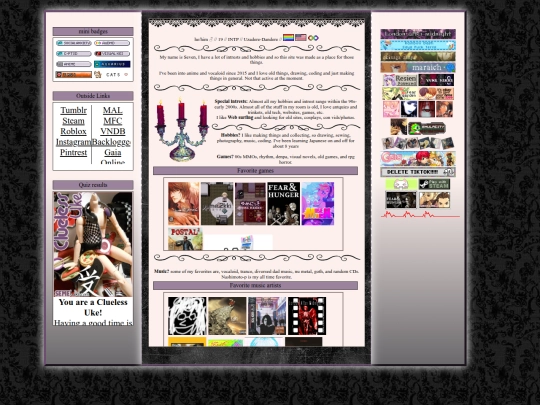Click the social anxiety mini badge
The width and height of the screenshot is (540, 405).
pyautogui.click(x=74, y=43)
